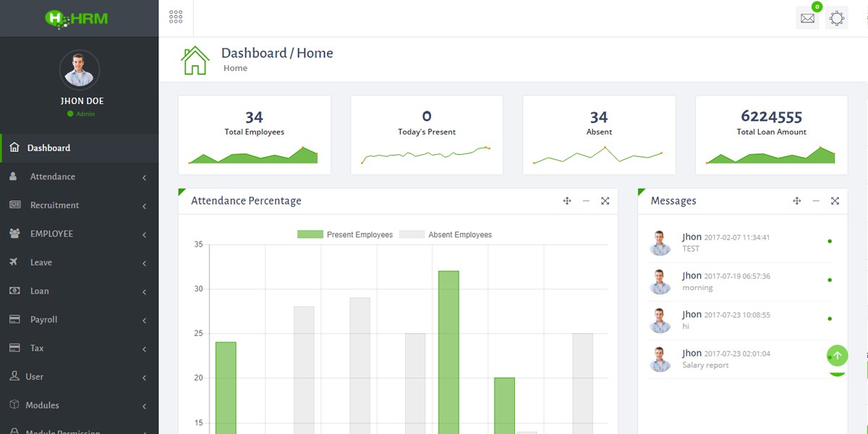Collapse the Attendance Percentage panel with minus icon
Image resolution: width=868 pixels, height=434 pixels.
tap(586, 201)
